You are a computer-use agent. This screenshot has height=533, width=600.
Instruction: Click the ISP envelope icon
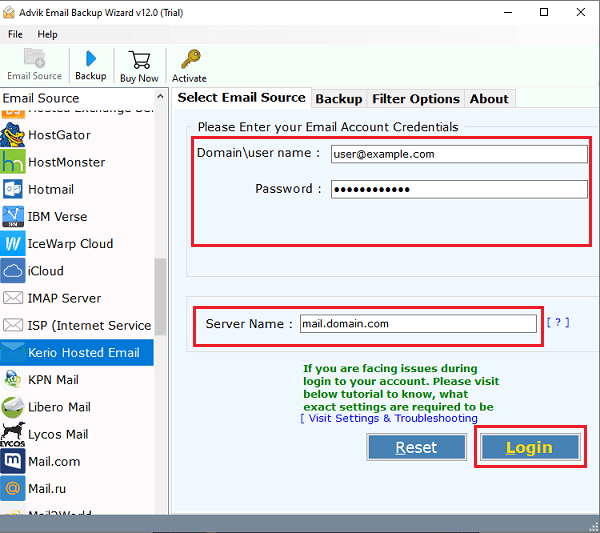(13, 325)
